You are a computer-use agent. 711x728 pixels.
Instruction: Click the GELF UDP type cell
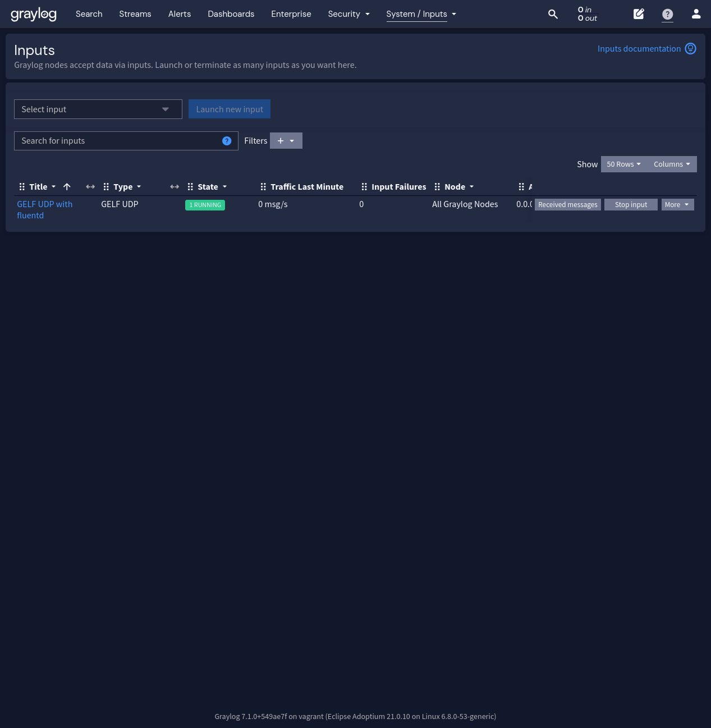[x=120, y=204]
